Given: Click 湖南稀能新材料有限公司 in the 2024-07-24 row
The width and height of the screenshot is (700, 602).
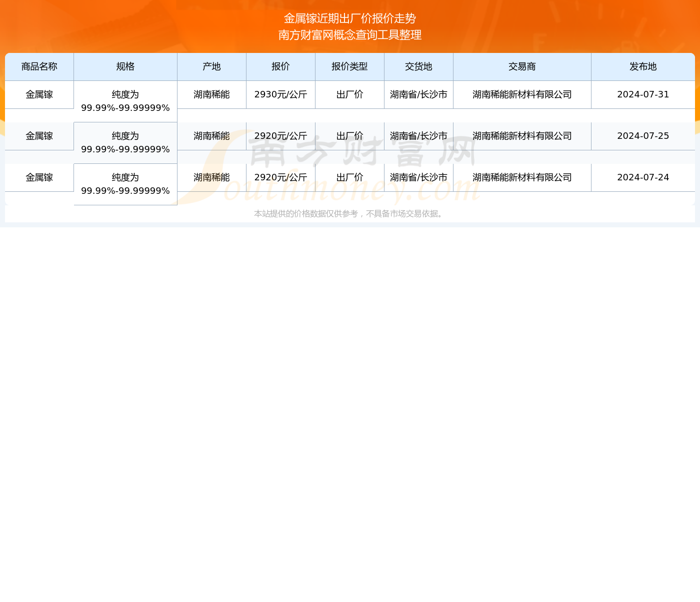Looking at the screenshot, I should (x=522, y=177).
